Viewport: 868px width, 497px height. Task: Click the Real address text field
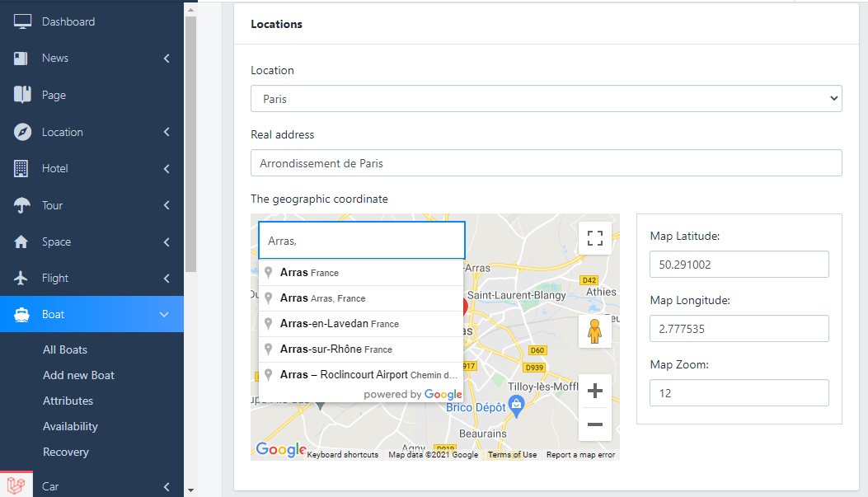(x=546, y=163)
